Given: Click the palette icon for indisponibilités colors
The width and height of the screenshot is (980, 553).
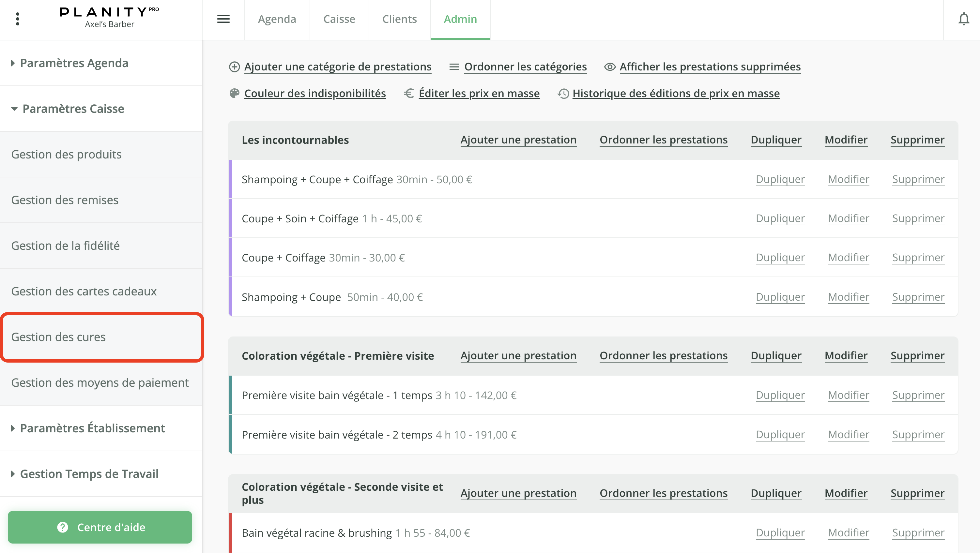Looking at the screenshot, I should 234,93.
